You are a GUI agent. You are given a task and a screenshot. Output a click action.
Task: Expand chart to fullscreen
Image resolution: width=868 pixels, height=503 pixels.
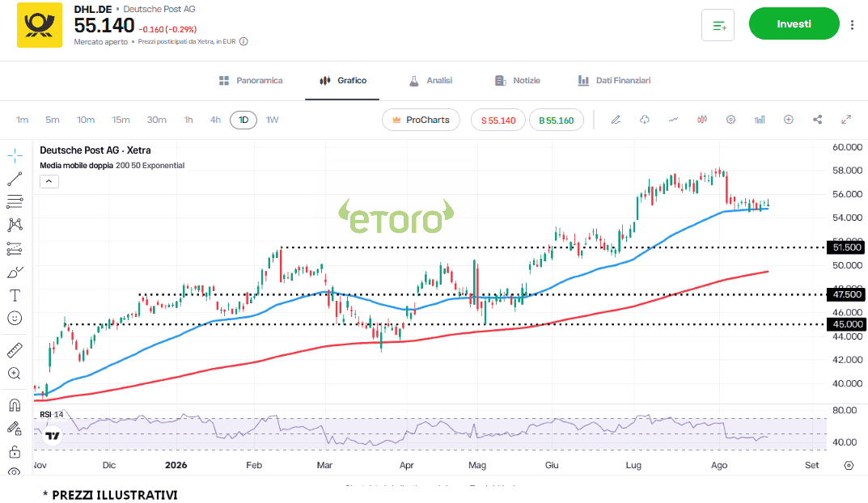coord(846,120)
